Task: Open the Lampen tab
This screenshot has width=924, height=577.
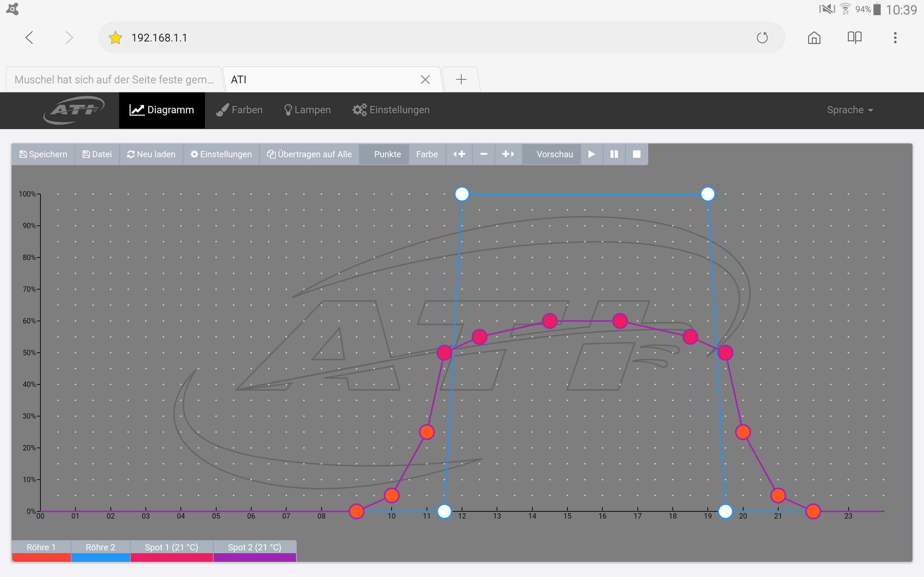Action: (x=308, y=110)
